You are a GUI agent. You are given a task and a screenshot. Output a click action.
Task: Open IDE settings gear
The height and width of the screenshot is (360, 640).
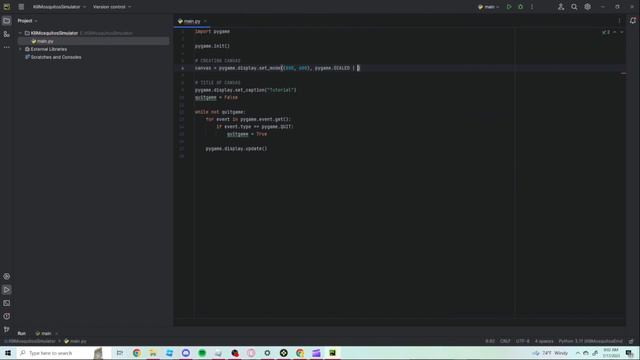tap(587, 7)
